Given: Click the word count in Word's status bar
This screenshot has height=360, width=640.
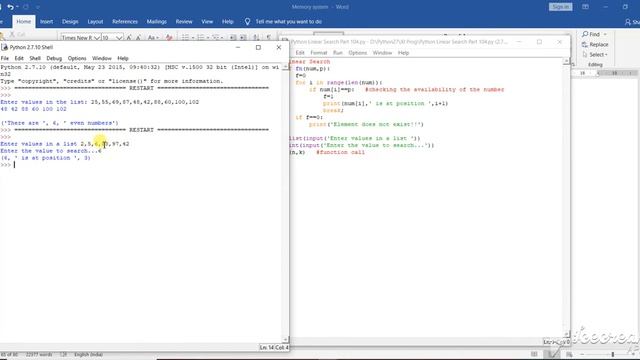Looking at the screenshot, I should [x=39, y=355].
